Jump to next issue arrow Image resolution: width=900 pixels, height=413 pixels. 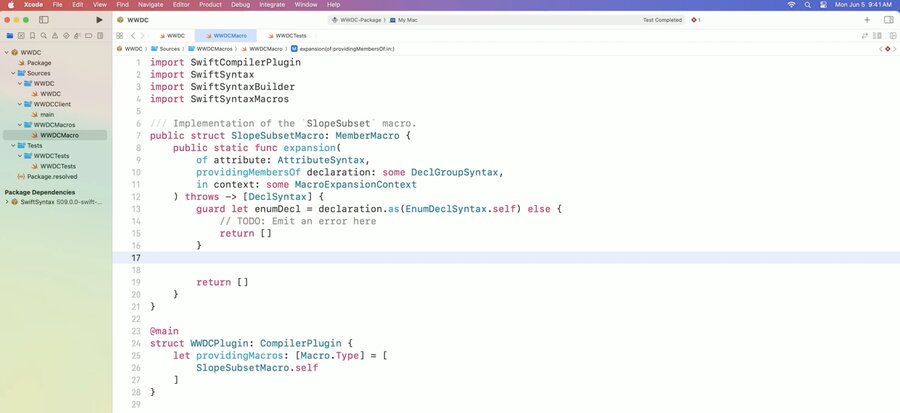895,49
